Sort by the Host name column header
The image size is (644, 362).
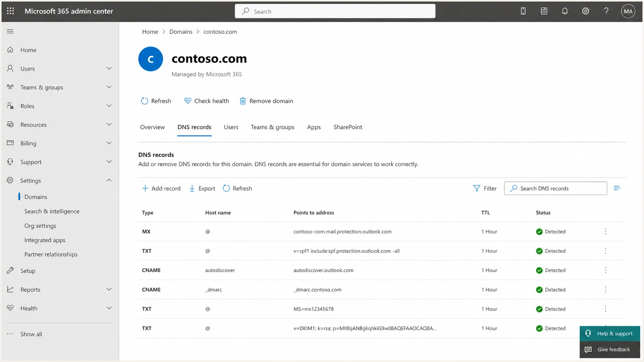click(x=218, y=212)
